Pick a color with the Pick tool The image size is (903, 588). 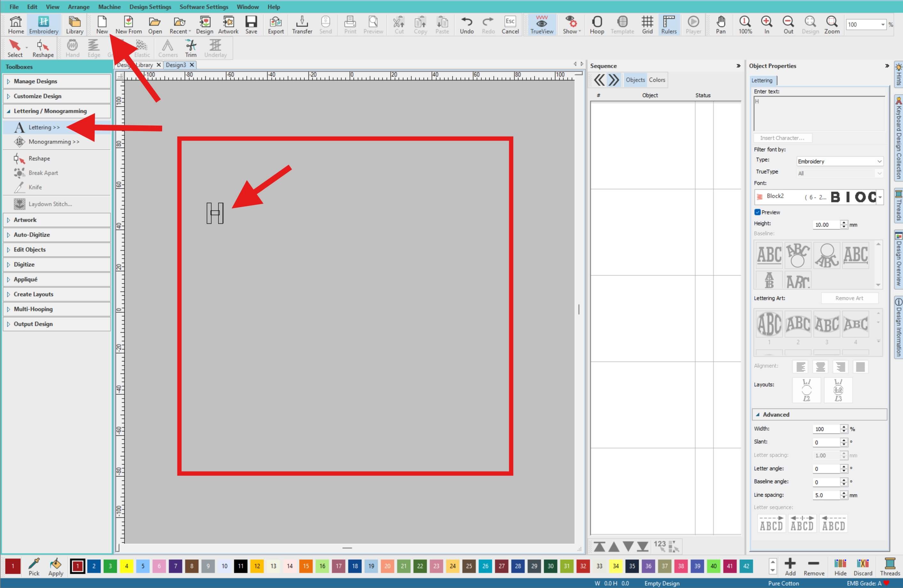[x=34, y=567]
